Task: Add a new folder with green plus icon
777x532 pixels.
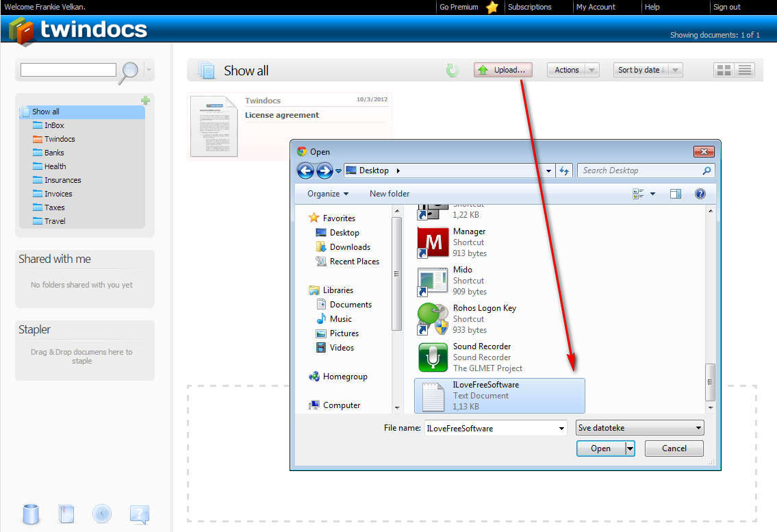Action: (x=145, y=101)
